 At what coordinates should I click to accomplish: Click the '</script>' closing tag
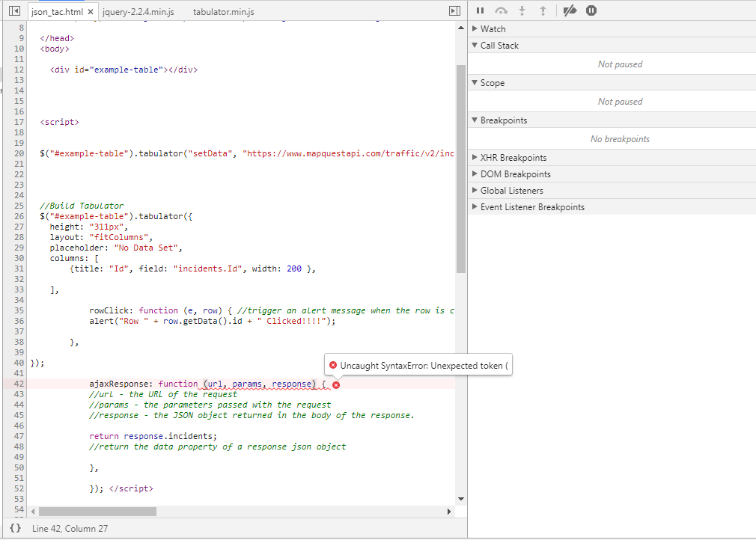[131, 488]
